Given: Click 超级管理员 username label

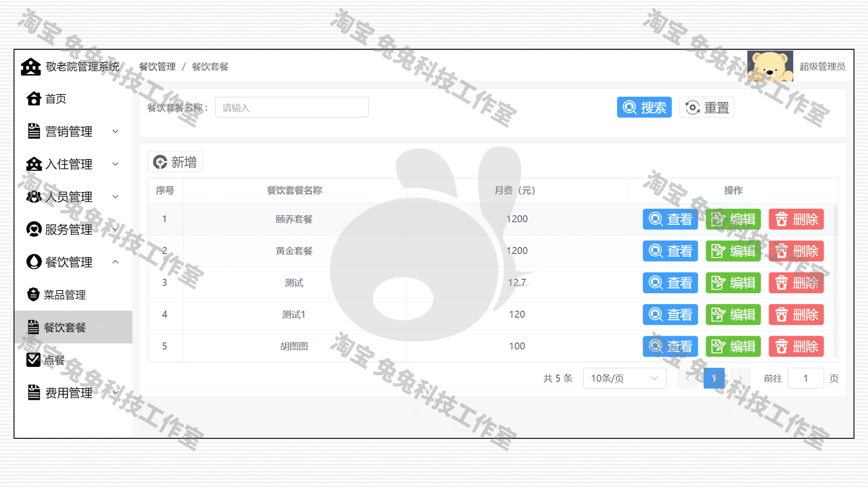Looking at the screenshot, I should (x=822, y=66).
